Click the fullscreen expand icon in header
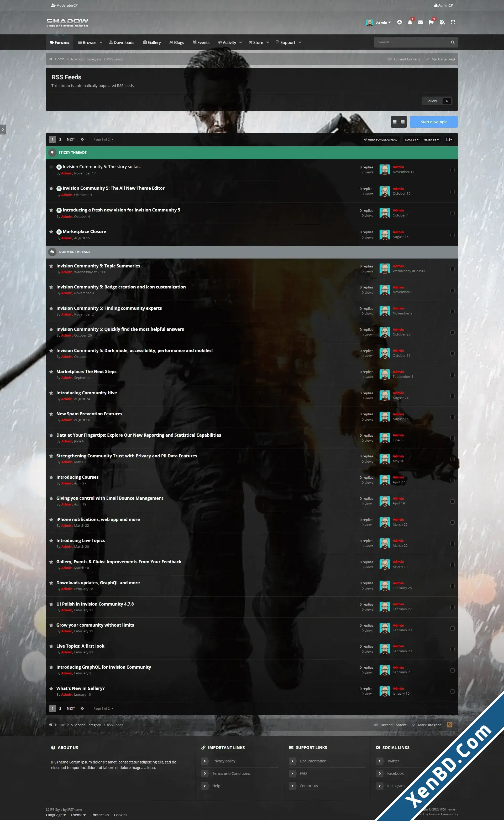Image resolution: width=504 pixels, height=821 pixels. 453,22
